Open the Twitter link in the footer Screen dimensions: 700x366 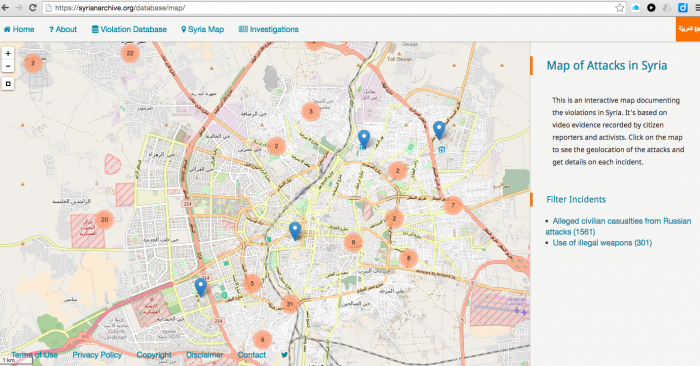coord(284,355)
